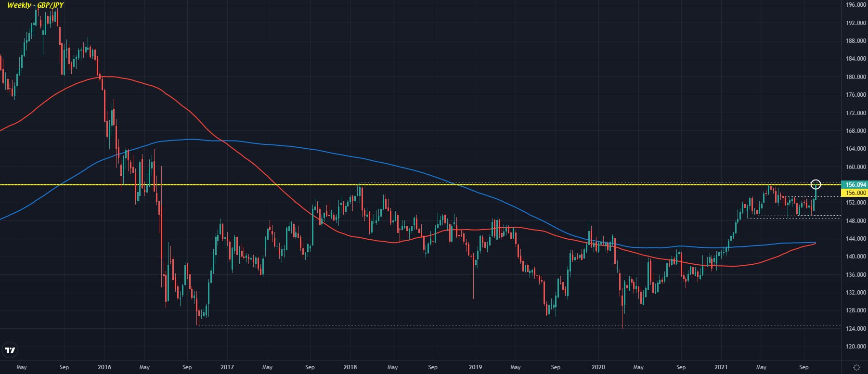Image resolution: width=868 pixels, height=374 pixels.
Task: Click the 168.000 price axis label
Action: click(856, 131)
